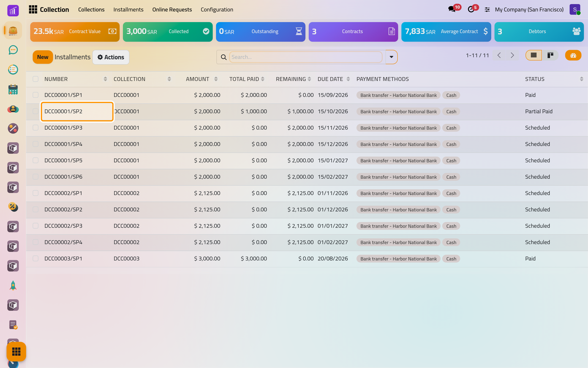This screenshot has width=588, height=368.
Task: Sort by the COLLECTION column
Action: click(x=142, y=79)
